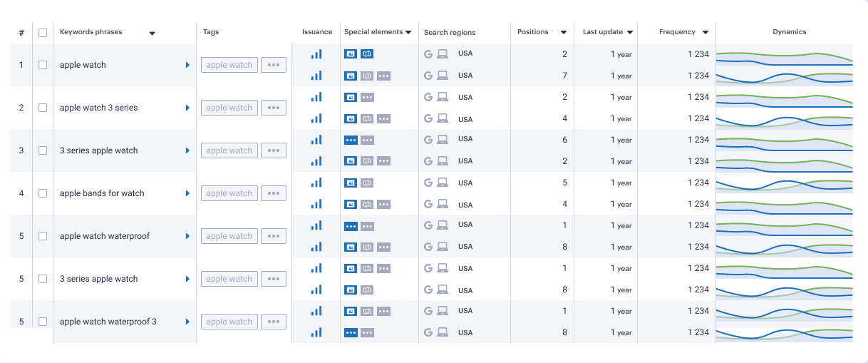
Task: Click position value 6 in row 3
Action: 564,140
